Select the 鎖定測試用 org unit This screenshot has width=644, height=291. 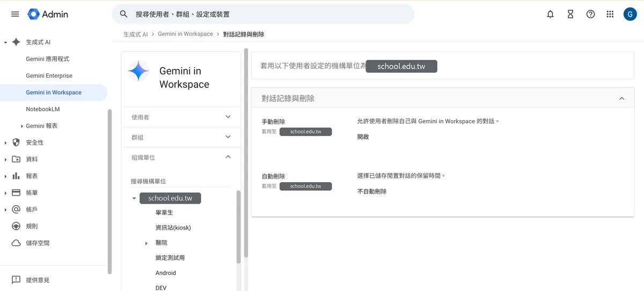[x=170, y=258]
